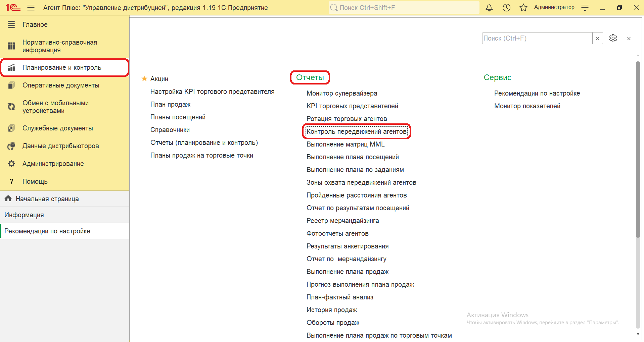Select Служебные документы section

tap(65, 128)
